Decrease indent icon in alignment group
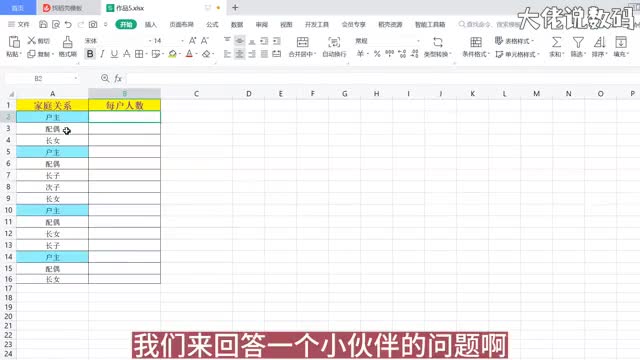640x360 pixels. [x=264, y=41]
